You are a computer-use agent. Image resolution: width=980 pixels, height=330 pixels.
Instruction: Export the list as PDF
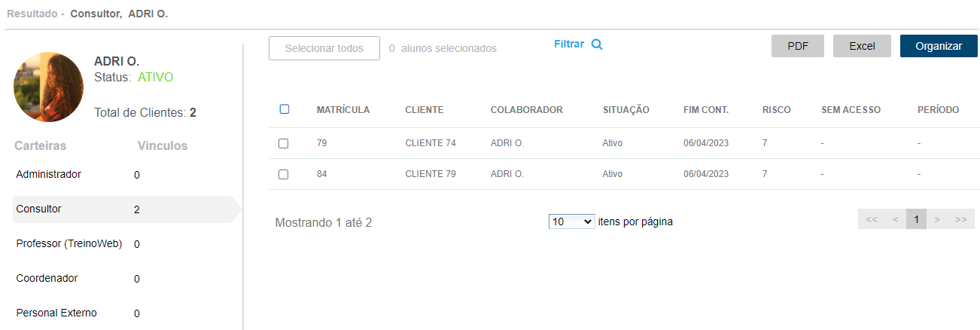[797, 46]
